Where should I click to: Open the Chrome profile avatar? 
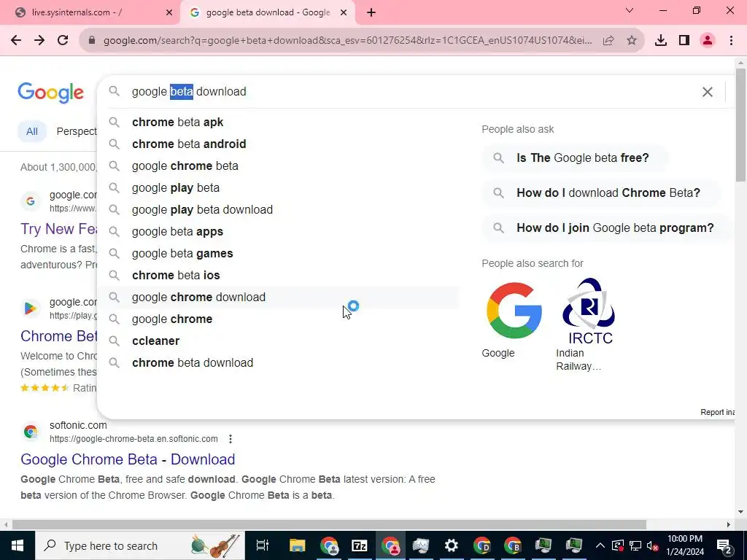708,41
